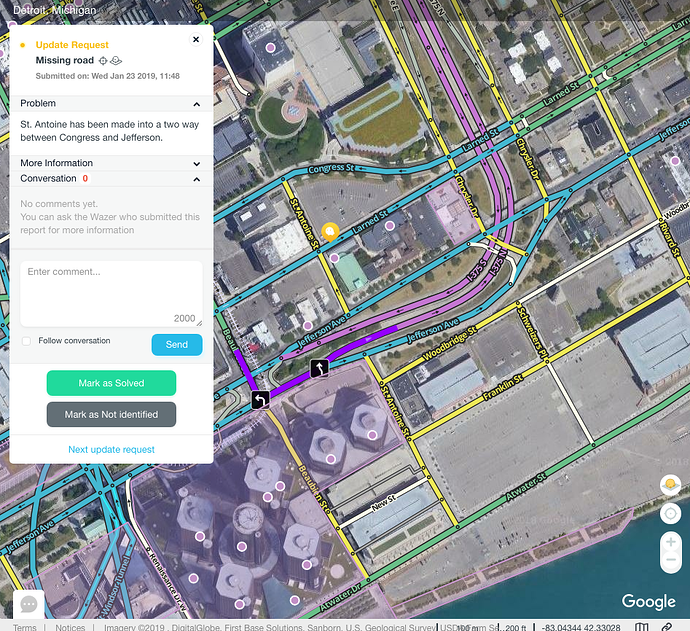Click the locate-me target button

(669, 515)
